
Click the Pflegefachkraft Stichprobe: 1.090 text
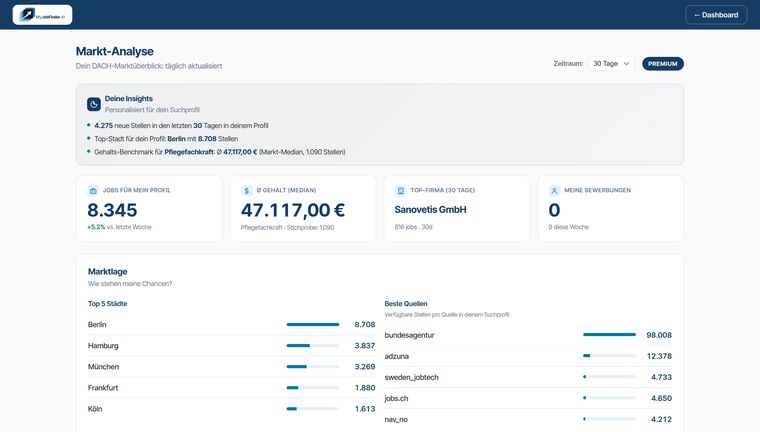point(287,227)
